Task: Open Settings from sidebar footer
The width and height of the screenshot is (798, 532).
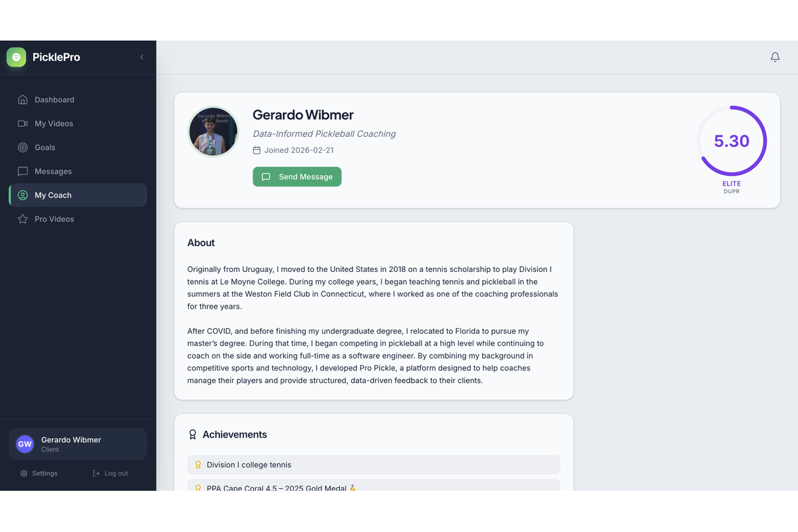Action: point(39,473)
